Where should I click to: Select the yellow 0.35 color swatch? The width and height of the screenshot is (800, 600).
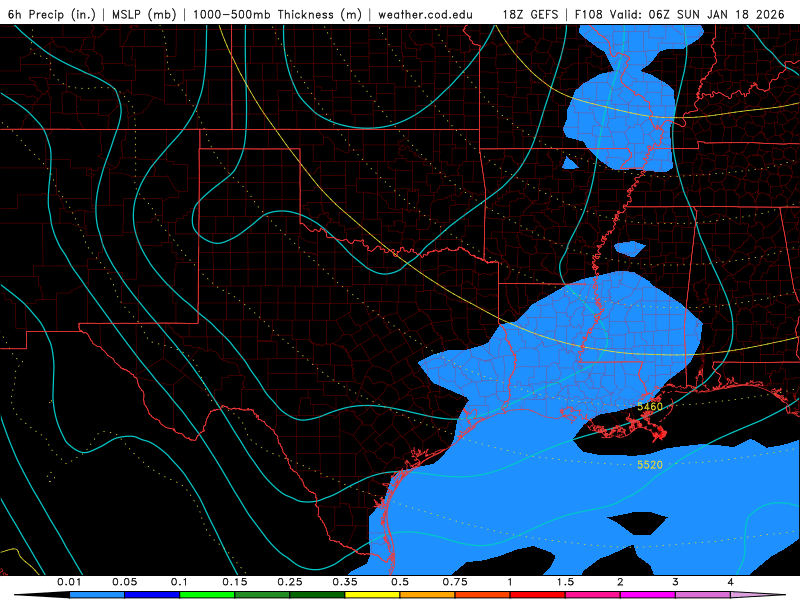point(372,595)
